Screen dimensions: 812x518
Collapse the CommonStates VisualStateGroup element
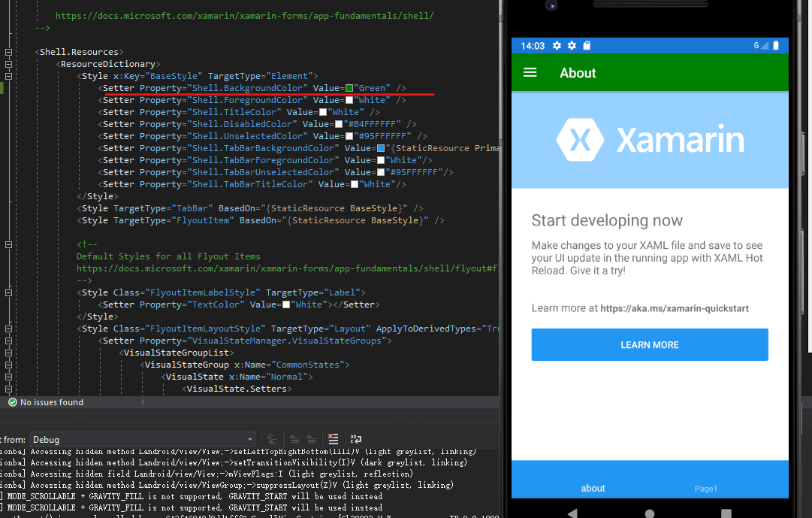point(8,365)
